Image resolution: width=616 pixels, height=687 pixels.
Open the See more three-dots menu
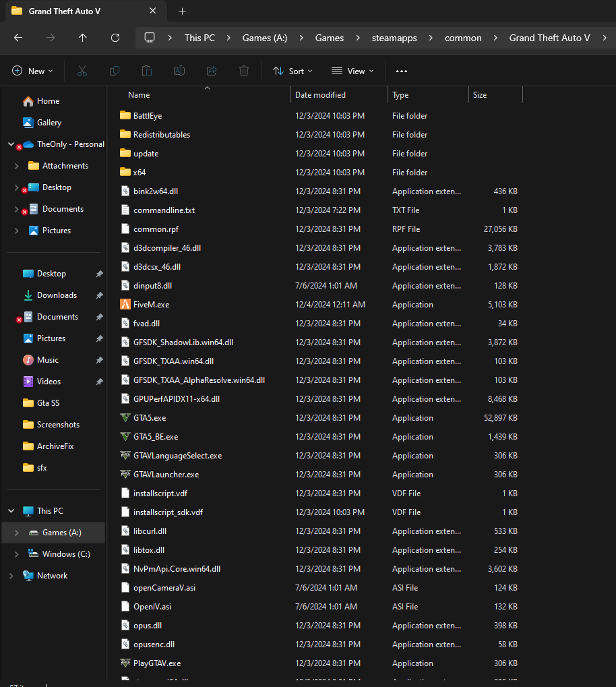pos(401,71)
